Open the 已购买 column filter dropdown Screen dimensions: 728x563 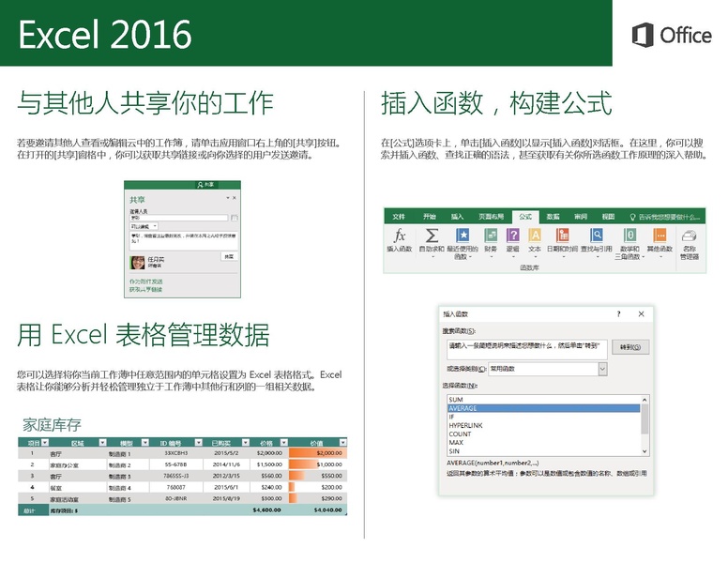(x=246, y=443)
